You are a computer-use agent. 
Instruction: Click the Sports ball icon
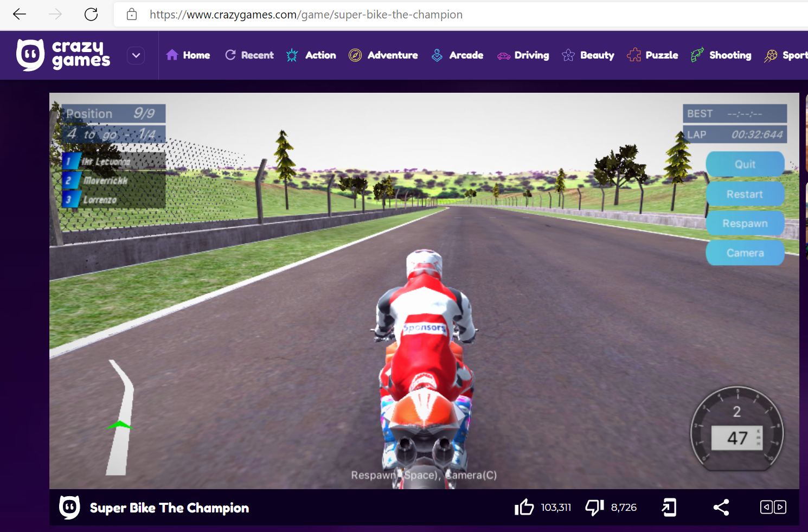[x=771, y=55]
